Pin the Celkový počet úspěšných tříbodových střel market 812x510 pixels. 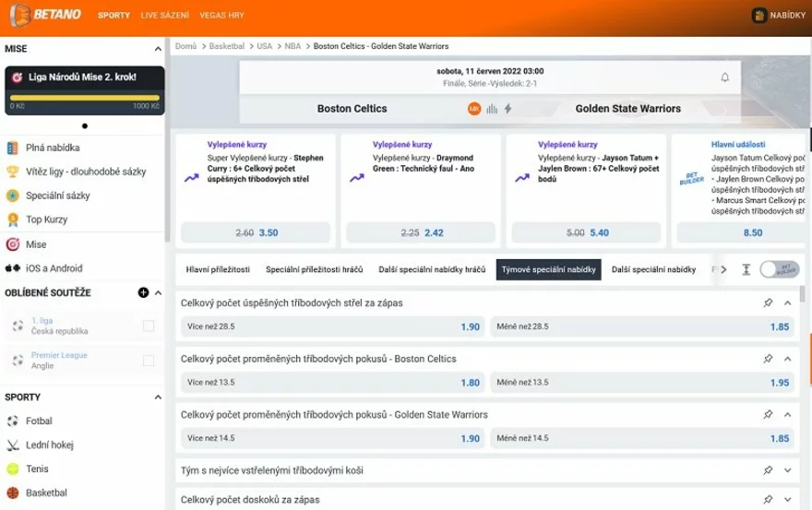768,302
